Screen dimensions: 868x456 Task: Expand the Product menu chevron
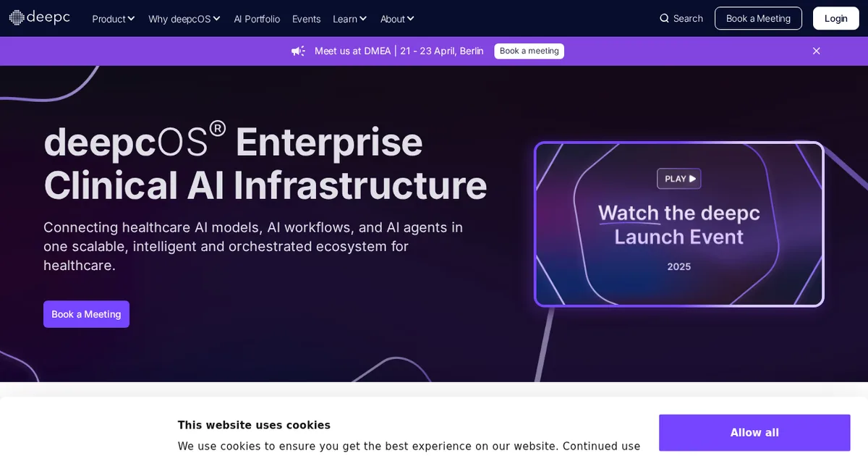[x=131, y=18]
